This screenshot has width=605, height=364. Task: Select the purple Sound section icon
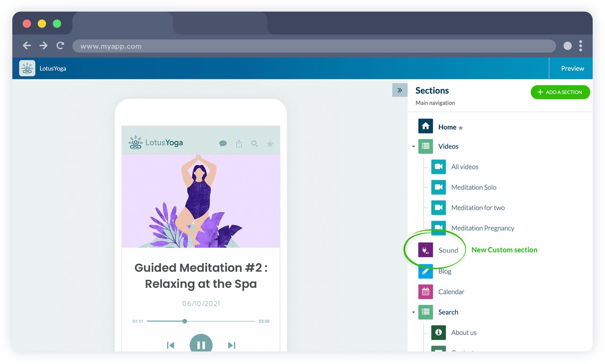(x=426, y=250)
